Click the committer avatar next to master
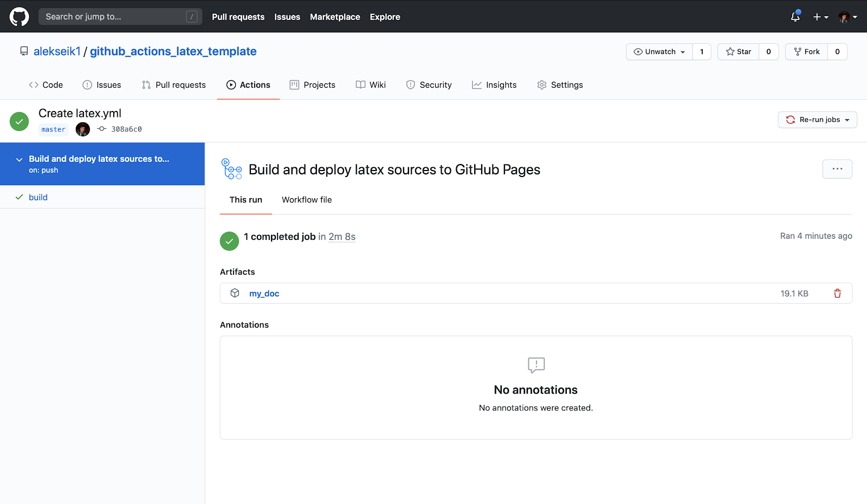Image resolution: width=867 pixels, height=504 pixels. pos(82,129)
